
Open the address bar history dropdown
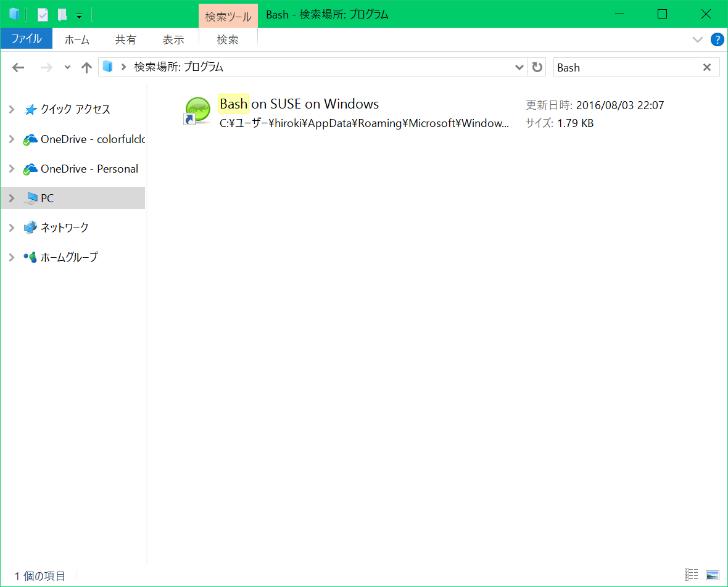click(519, 68)
